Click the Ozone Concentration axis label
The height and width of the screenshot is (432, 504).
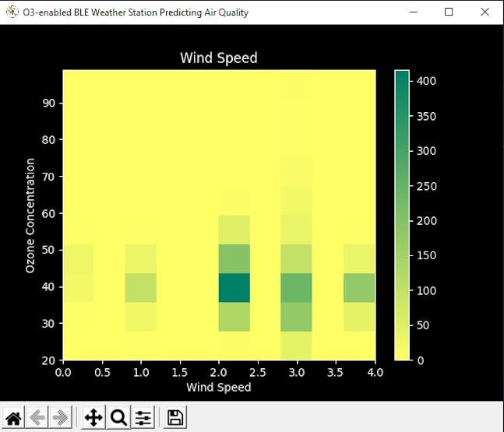tap(30, 216)
